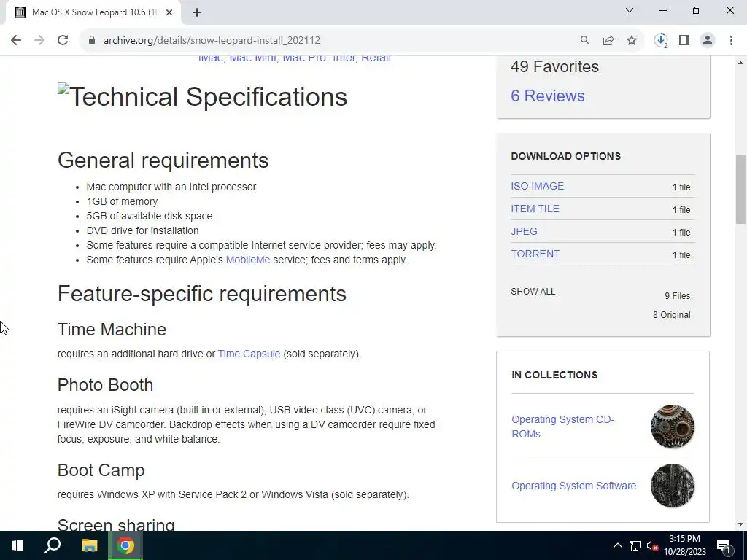Viewport: 747px width, 560px height.
Task: Click Chrome icon in taskbar
Action: tap(125, 545)
